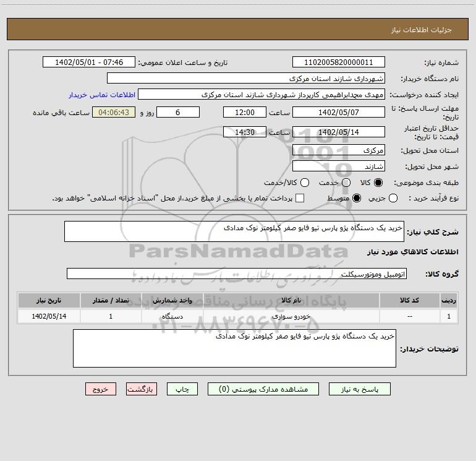Select the کالا radio button
The height and width of the screenshot is (461, 476).
point(378,183)
